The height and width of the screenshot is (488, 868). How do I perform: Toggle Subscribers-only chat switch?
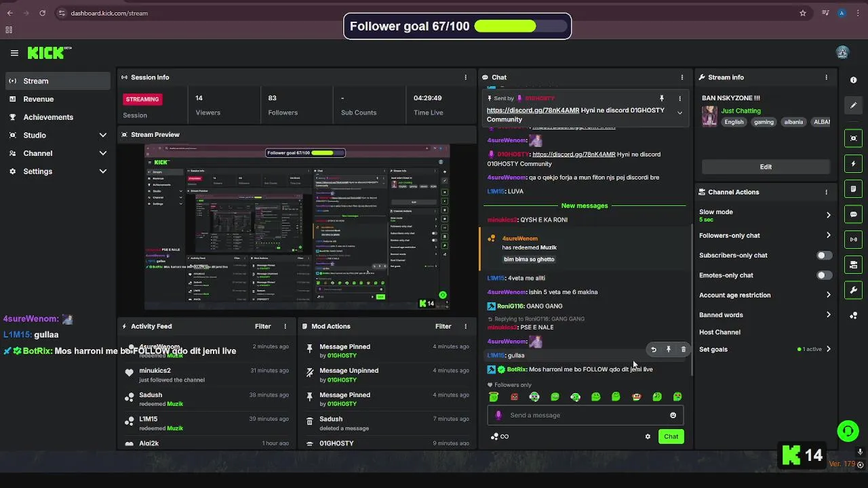pyautogui.click(x=824, y=256)
